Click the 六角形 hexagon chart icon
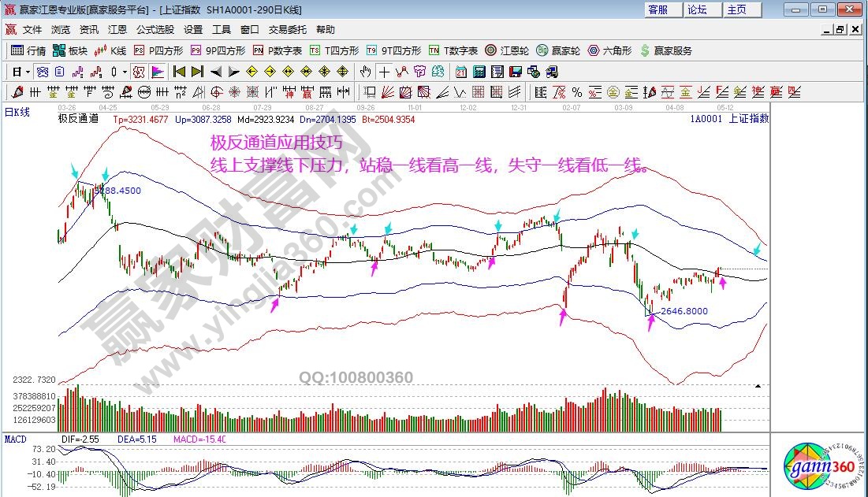 (x=609, y=50)
